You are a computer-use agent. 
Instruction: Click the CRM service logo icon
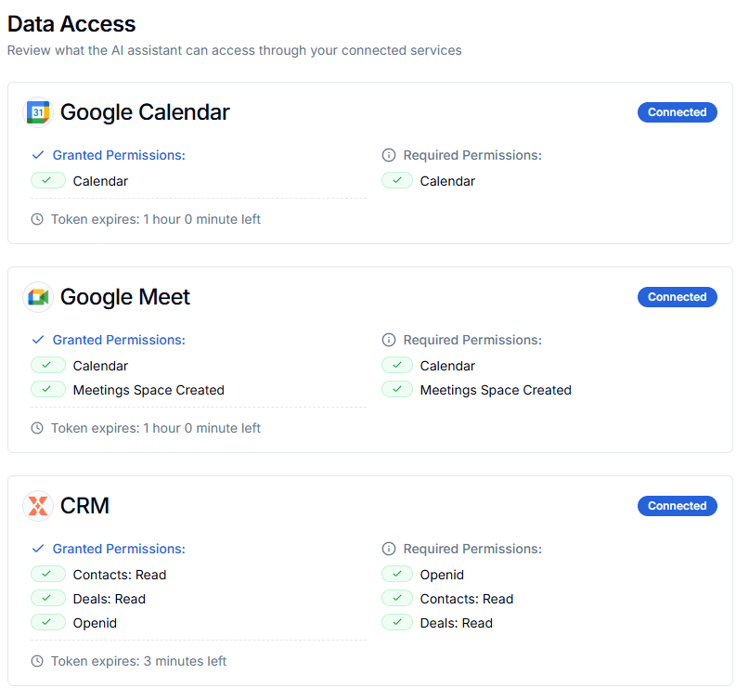click(37, 505)
